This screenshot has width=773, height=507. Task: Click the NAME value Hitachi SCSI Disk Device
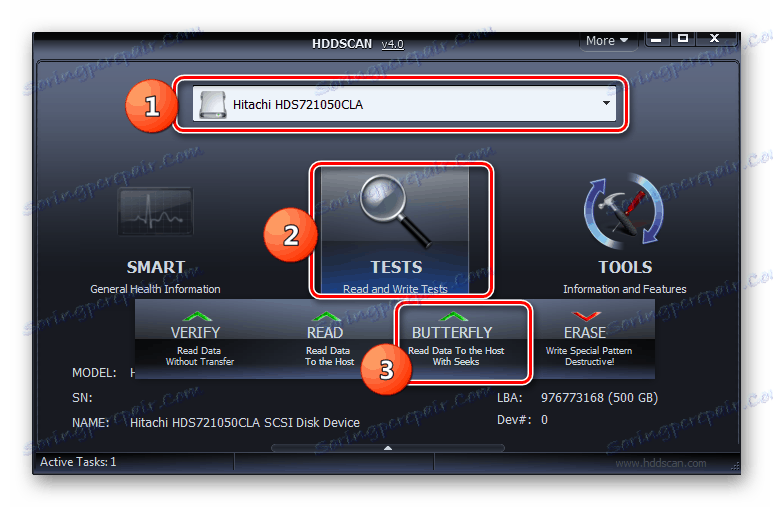(245, 423)
